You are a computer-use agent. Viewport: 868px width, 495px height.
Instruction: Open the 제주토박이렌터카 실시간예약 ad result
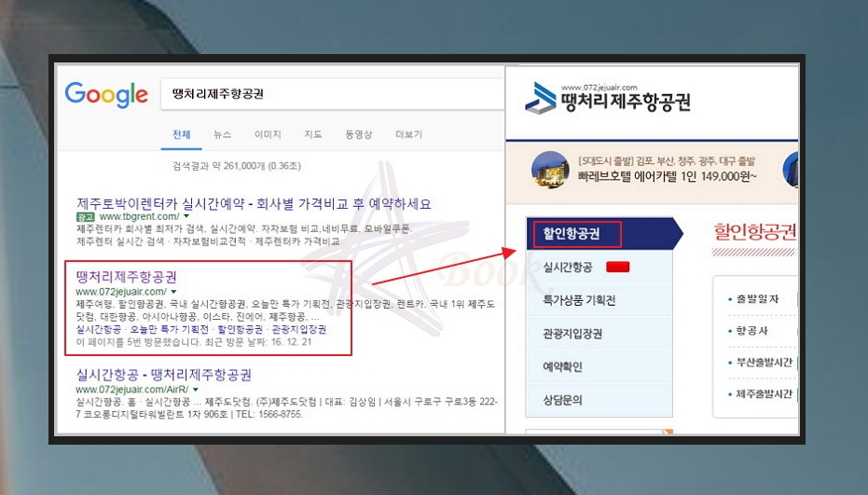click(x=254, y=203)
